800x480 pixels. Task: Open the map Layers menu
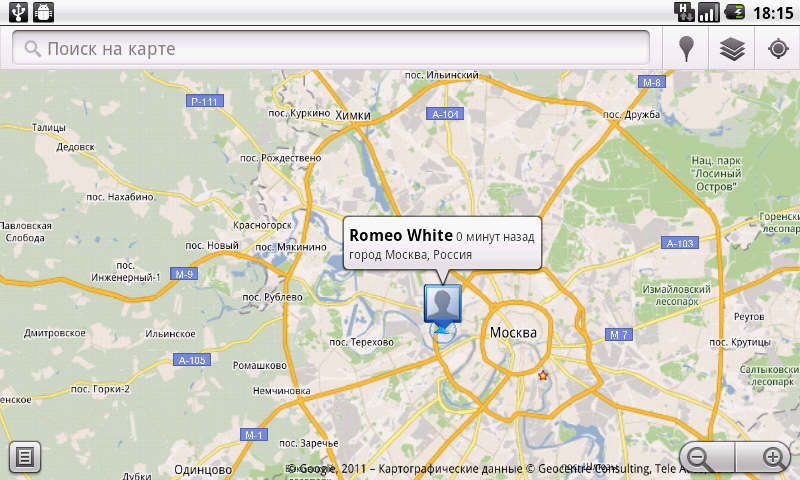[733, 49]
